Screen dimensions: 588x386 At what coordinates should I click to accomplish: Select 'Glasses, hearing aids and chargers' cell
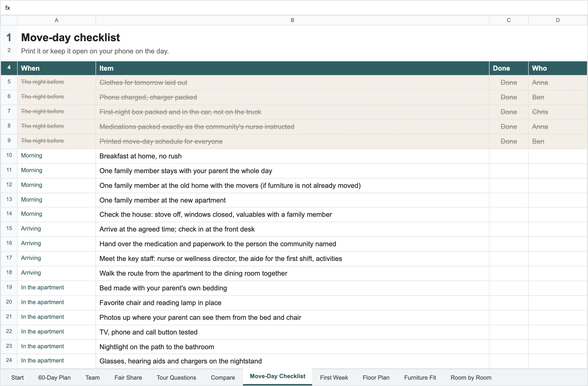[292, 361]
